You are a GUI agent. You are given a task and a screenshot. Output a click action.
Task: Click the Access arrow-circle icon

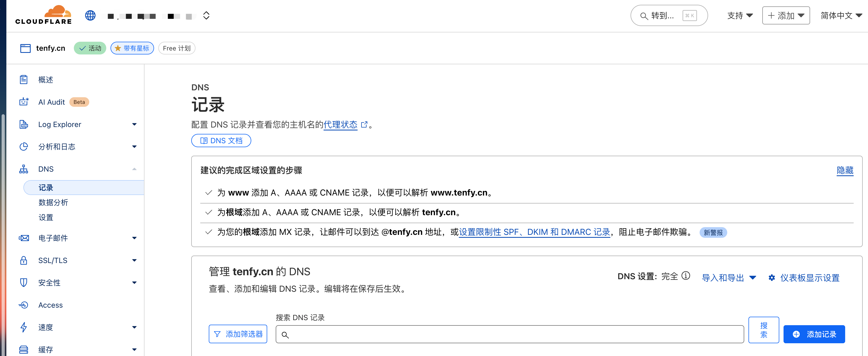(24, 305)
